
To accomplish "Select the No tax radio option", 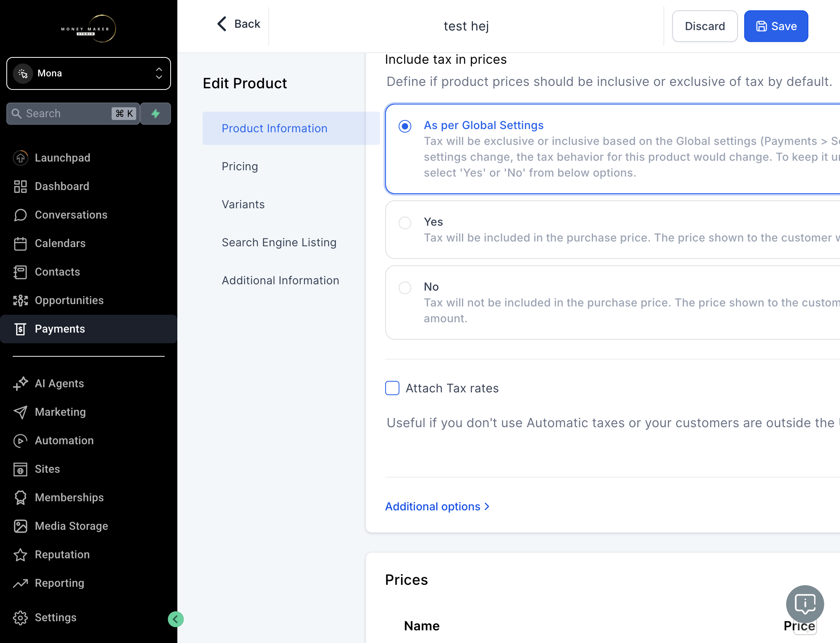I will [x=405, y=288].
